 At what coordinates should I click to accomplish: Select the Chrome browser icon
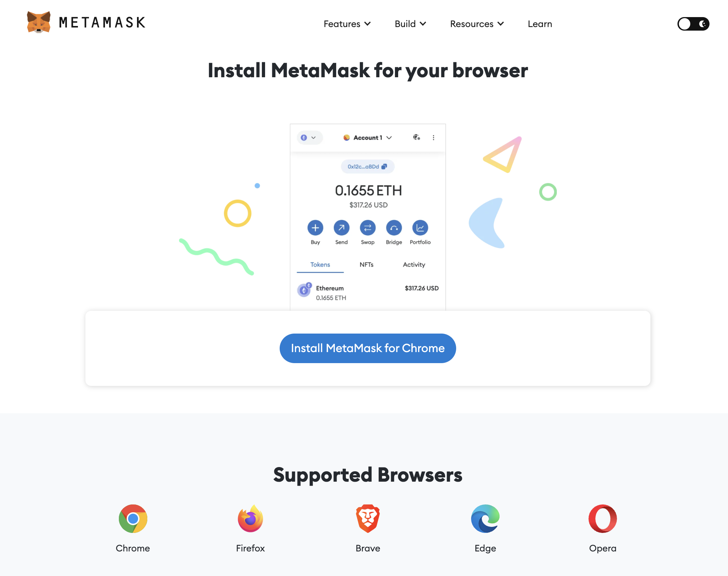[x=133, y=518]
